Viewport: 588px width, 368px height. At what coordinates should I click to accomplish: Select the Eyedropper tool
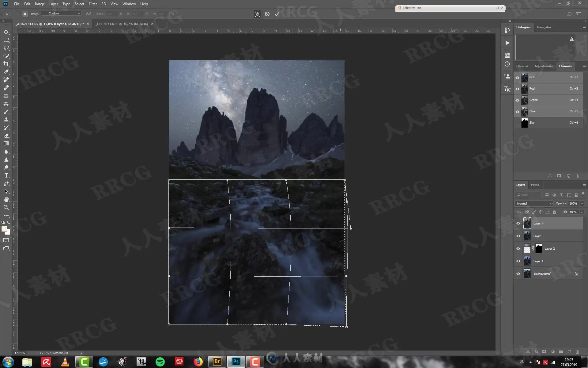tap(6, 72)
